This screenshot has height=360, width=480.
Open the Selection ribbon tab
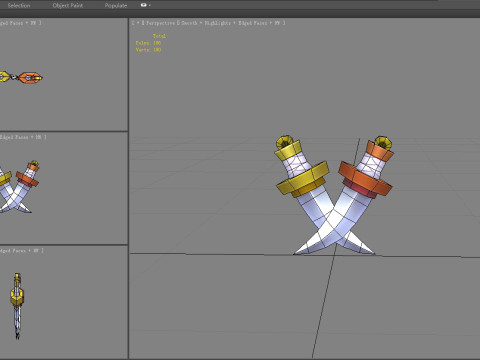click(19, 5)
